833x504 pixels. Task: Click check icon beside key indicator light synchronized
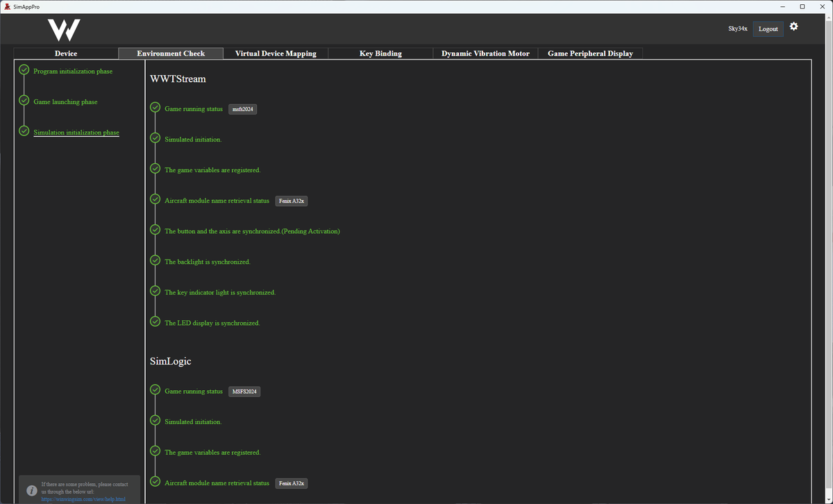[155, 292]
